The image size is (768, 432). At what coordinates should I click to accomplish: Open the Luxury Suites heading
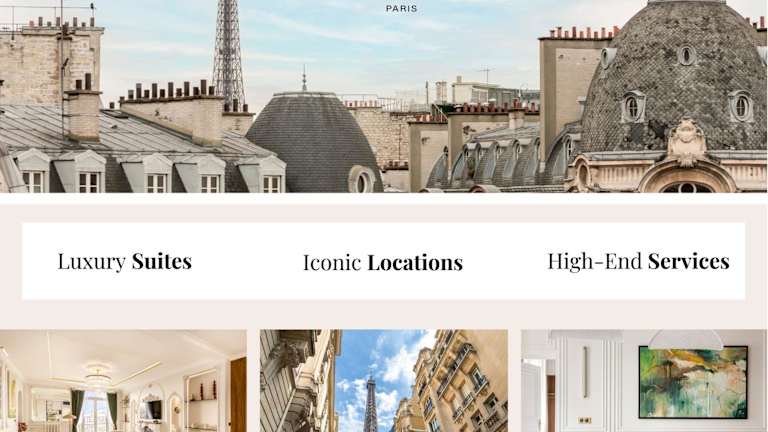point(124,262)
